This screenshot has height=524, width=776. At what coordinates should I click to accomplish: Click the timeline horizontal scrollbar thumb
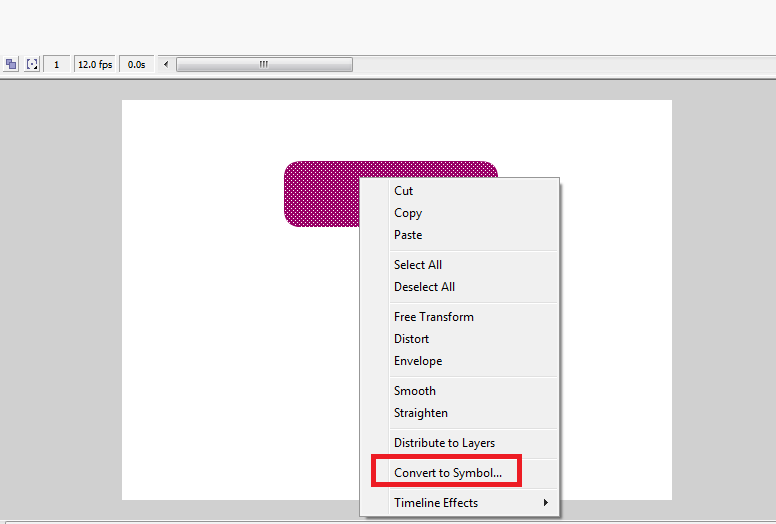pyautogui.click(x=264, y=64)
